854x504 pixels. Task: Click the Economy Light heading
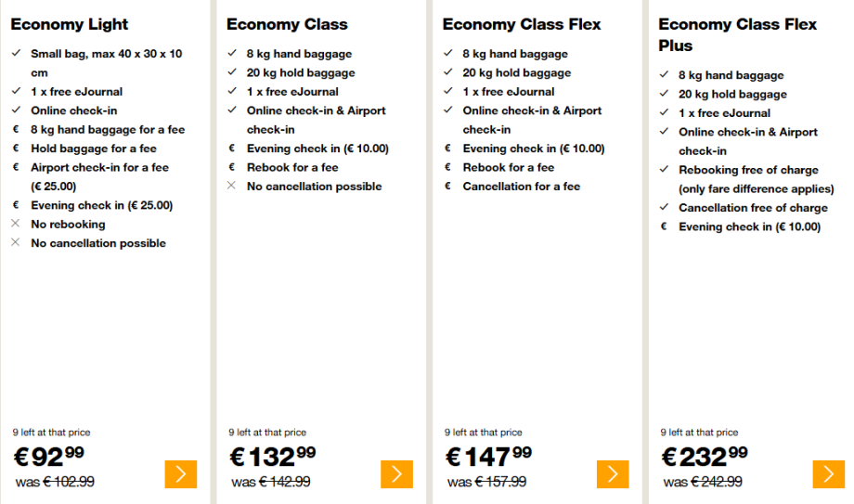tap(70, 24)
